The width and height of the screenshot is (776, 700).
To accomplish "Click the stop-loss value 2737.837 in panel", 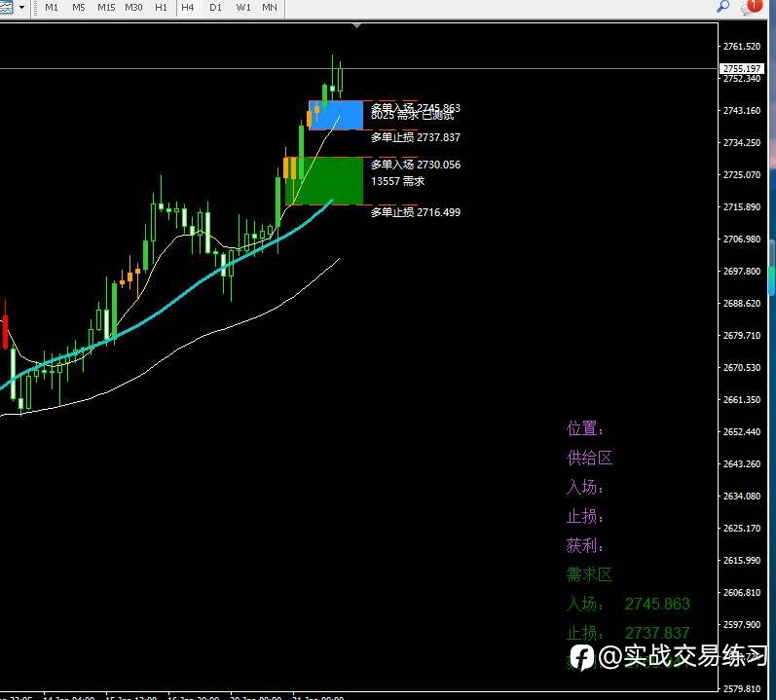I will pos(657,633).
